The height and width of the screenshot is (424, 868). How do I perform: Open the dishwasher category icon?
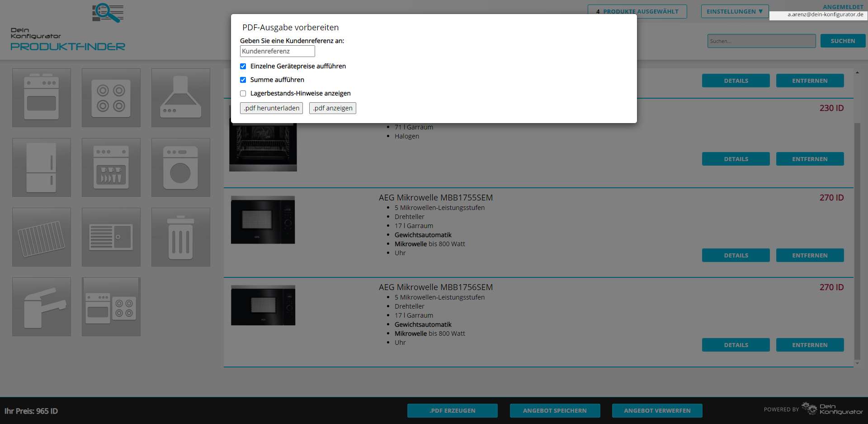coord(111,167)
